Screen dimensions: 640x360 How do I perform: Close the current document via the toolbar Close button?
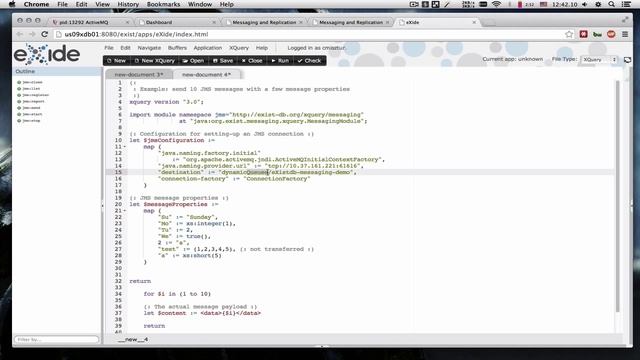[x=252, y=61]
